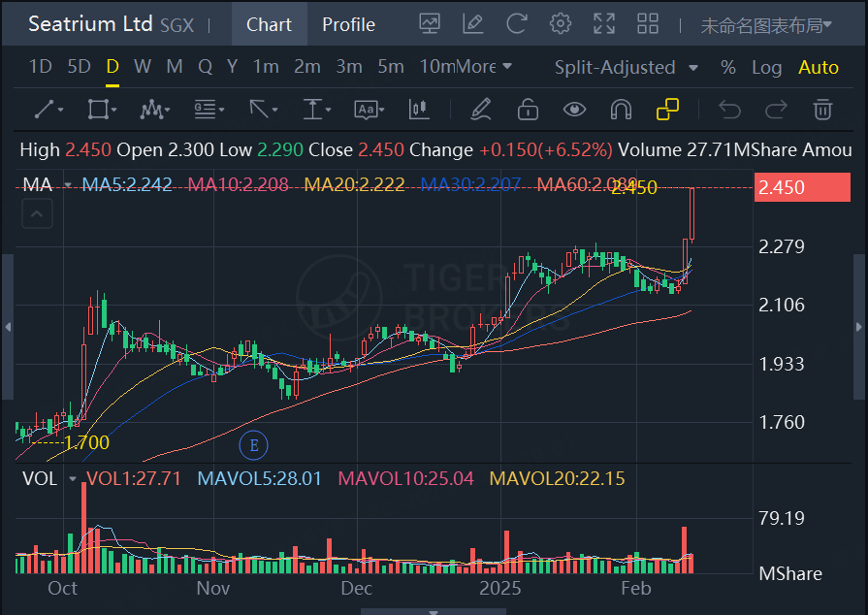
Task: Open chart settings gear icon
Action: pyautogui.click(x=561, y=24)
